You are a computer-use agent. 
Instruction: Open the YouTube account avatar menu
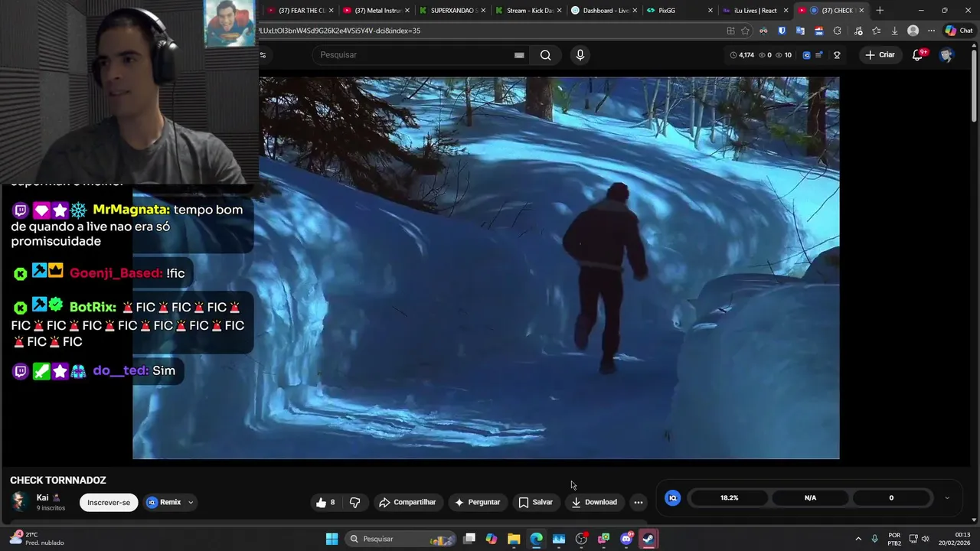pos(946,55)
